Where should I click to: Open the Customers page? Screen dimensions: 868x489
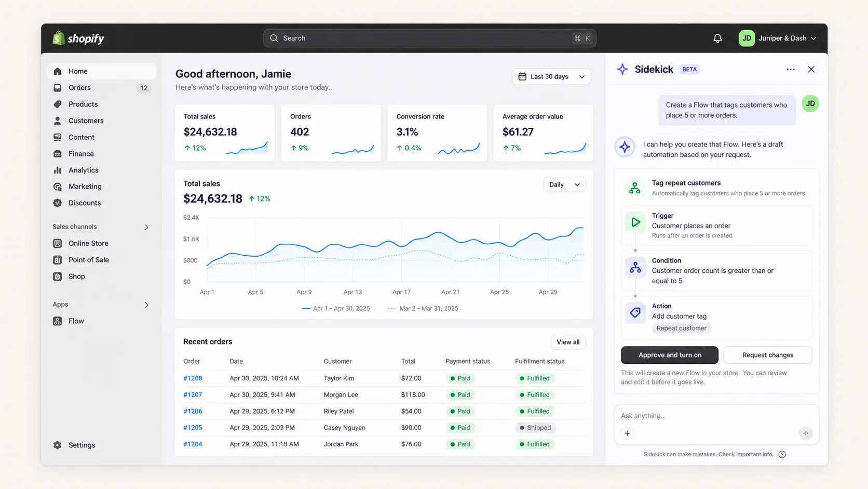[101, 121]
